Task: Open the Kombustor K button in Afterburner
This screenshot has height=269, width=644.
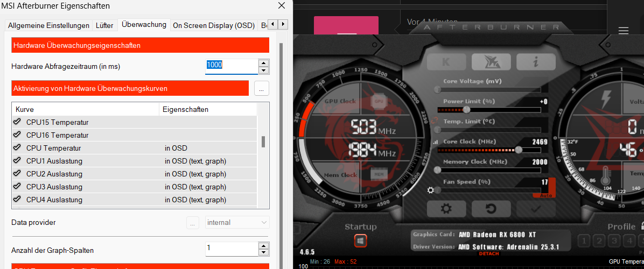Action: 445,62
